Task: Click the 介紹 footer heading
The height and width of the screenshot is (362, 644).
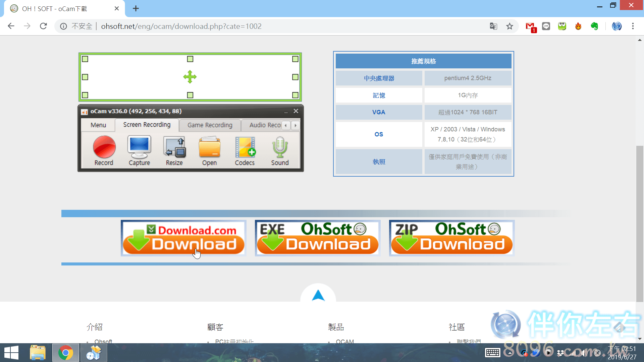Action: coord(95,327)
